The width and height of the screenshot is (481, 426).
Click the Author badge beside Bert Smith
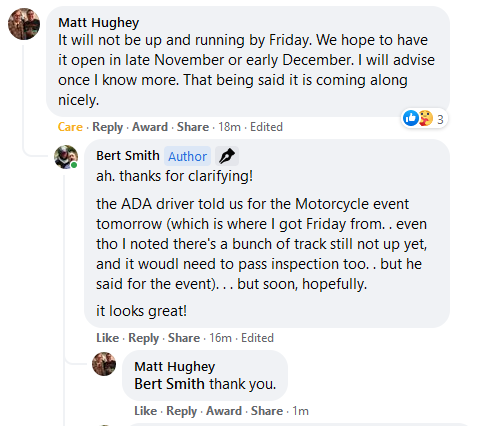coord(187,156)
